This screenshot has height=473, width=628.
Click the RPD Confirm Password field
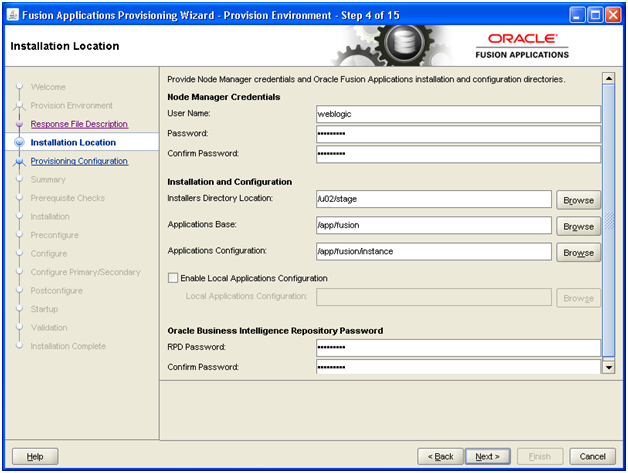coord(458,367)
